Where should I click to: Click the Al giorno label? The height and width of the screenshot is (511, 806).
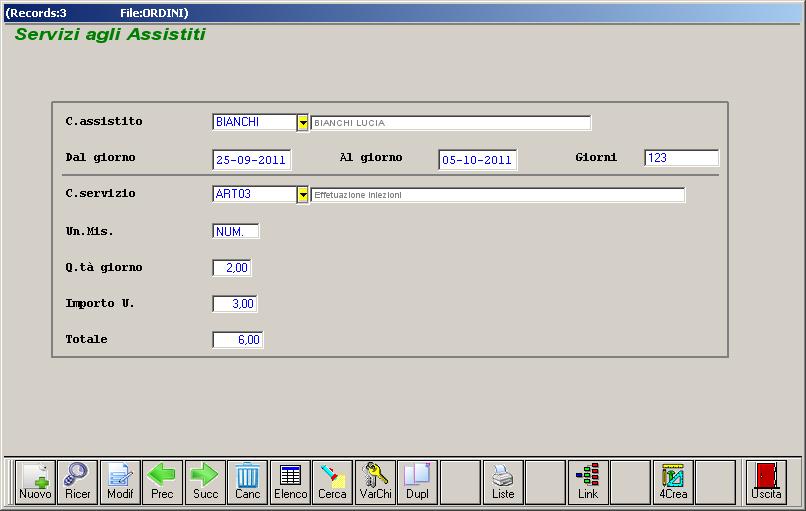click(x=371, y=158)
